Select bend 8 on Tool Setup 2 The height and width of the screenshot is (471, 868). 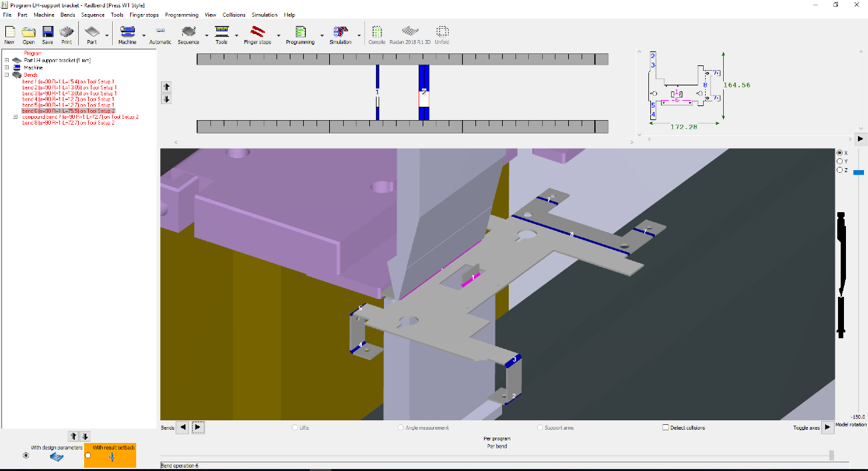click(68, 123)
